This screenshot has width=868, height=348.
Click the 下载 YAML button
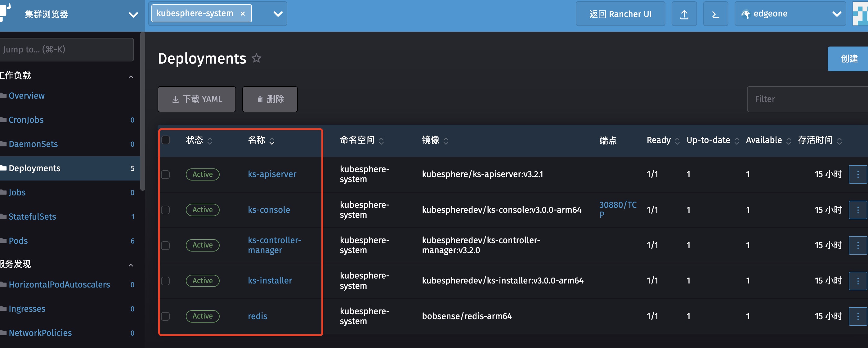tap(197, 99)
